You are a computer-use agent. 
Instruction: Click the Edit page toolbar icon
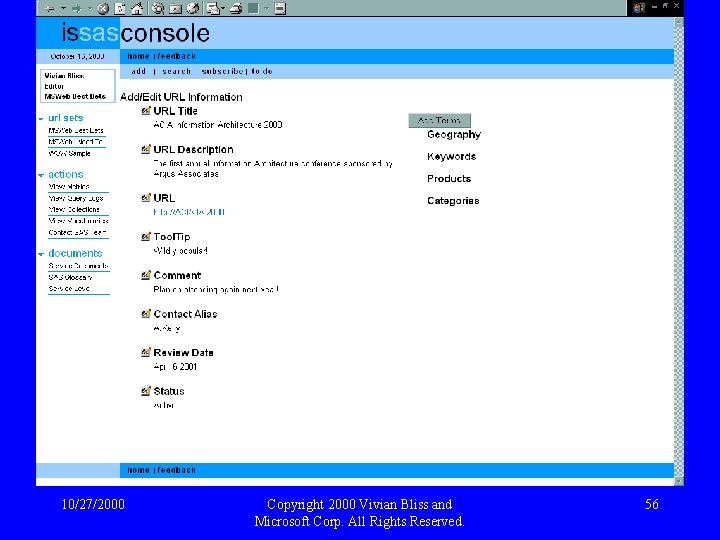253,8
